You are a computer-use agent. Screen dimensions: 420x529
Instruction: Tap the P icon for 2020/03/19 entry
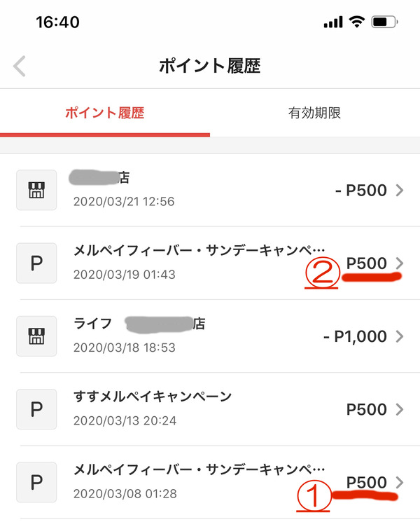click(x=36, y=263)
